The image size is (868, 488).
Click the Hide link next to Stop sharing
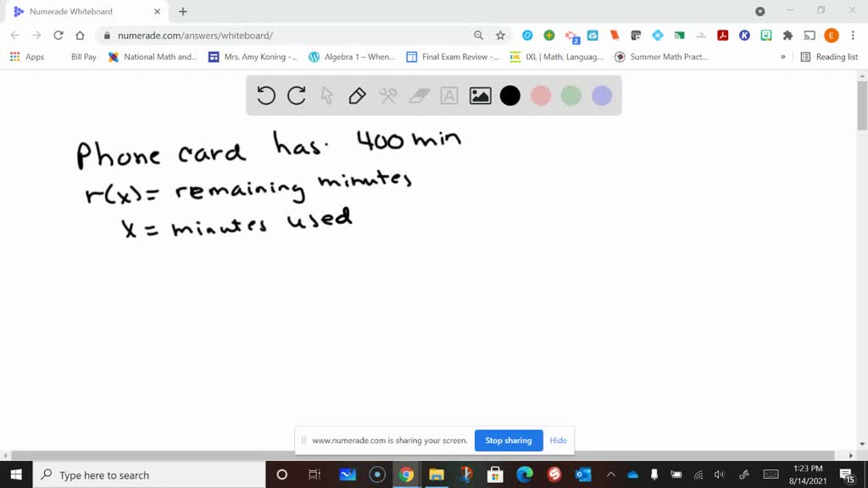tap(559, 441)
